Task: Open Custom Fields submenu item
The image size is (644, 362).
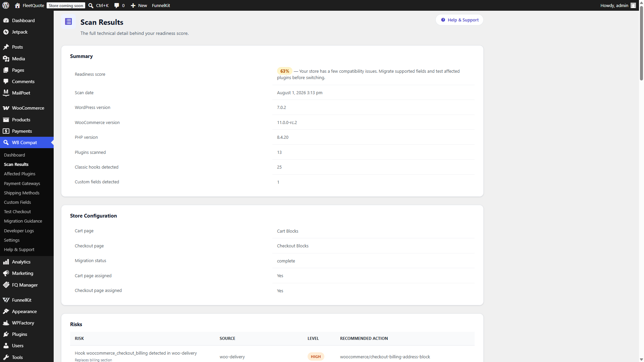Action: tap(17, 202)
